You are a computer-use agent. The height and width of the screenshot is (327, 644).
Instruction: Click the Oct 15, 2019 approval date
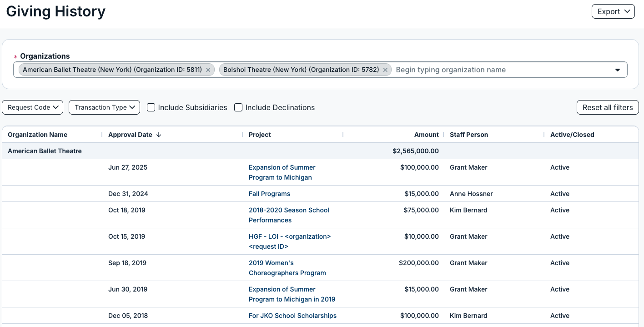tap(127, 236)
